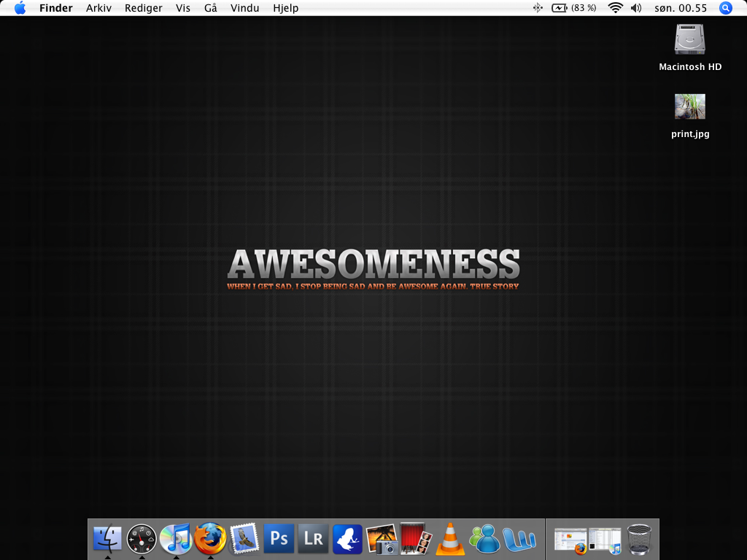747x560 pixels.
Task: Open Lightroom LR icon in Dock
Action: [313, 539]
